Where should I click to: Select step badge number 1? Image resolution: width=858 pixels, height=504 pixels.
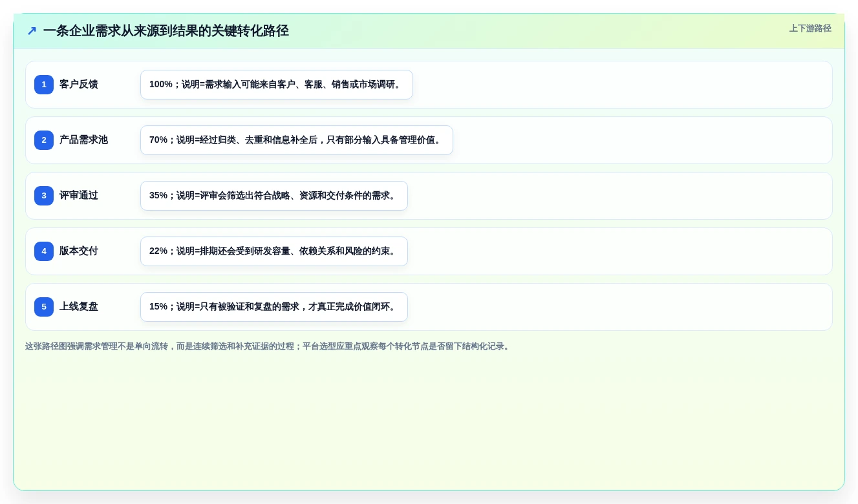(44, 85)
